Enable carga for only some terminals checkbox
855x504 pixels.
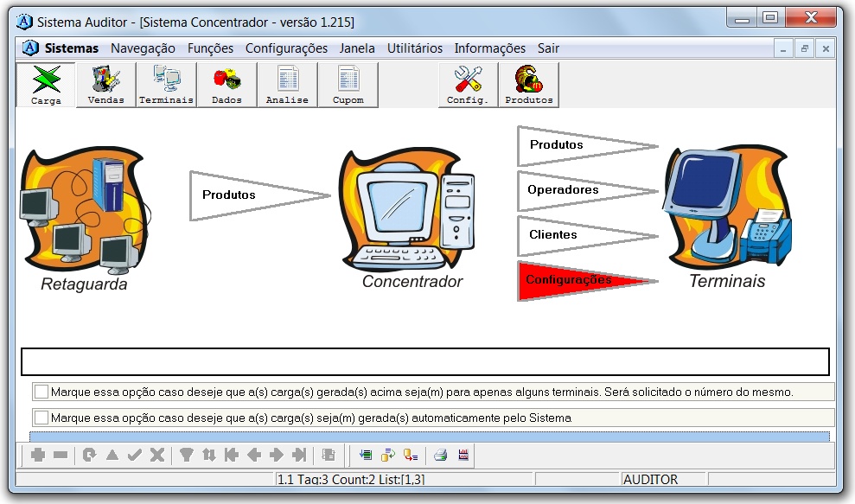tap(41, 392)
